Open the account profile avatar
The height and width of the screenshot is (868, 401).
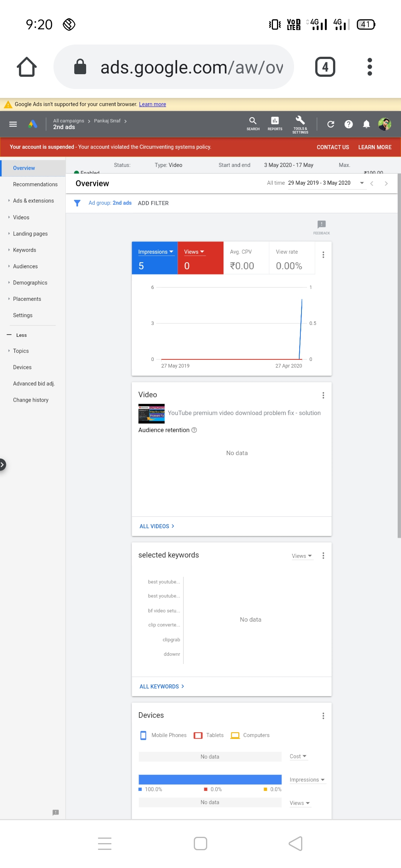(x=385, y=124)
